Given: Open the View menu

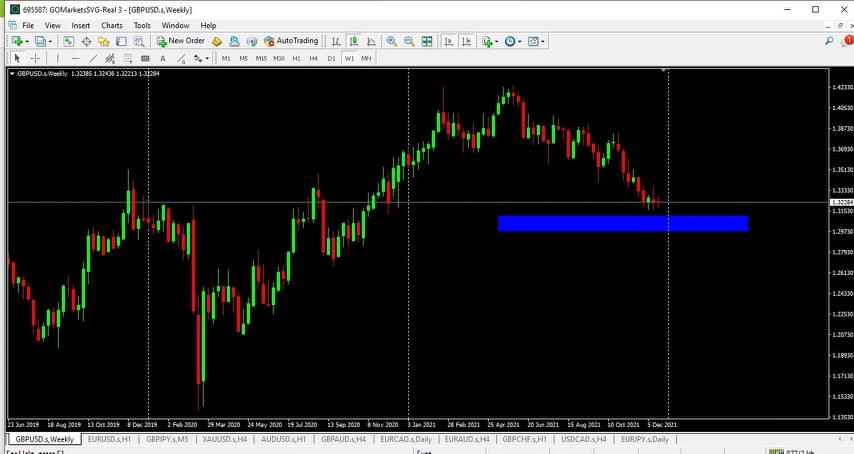Looking at the screenshot, I should click(x=53, y=26).
